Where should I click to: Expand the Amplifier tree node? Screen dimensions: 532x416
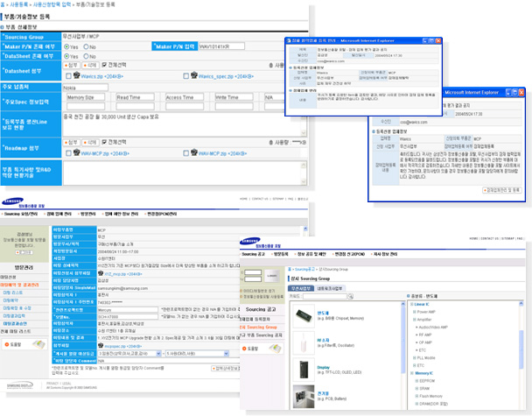pyautogui.click(x=414, y=320)
